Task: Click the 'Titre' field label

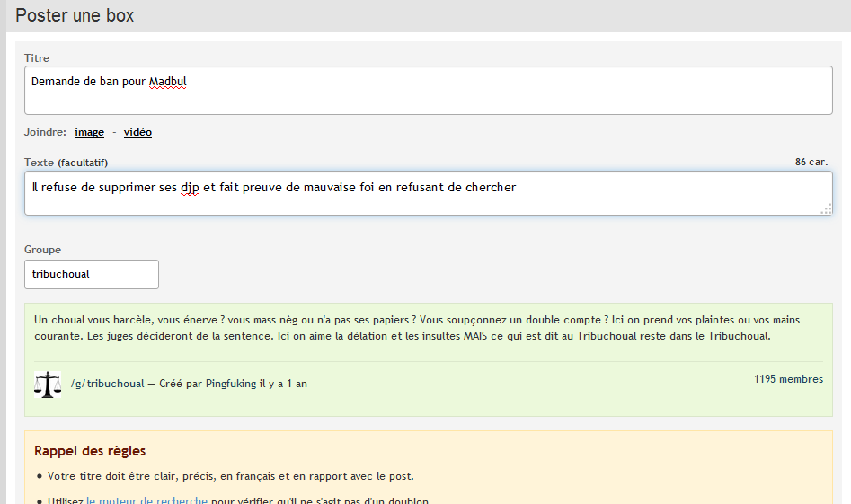Action: [x=37, y=58]
